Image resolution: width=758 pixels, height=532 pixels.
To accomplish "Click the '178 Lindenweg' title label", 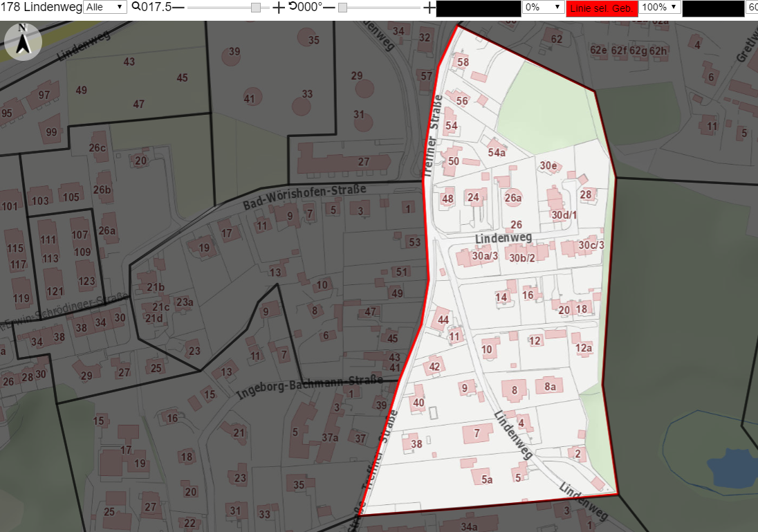I will pyautogui.click(x=41, y=7).
